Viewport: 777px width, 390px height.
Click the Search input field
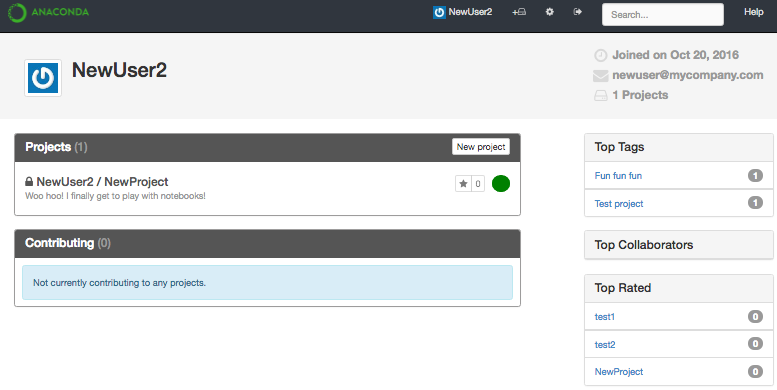coord(663,14)
